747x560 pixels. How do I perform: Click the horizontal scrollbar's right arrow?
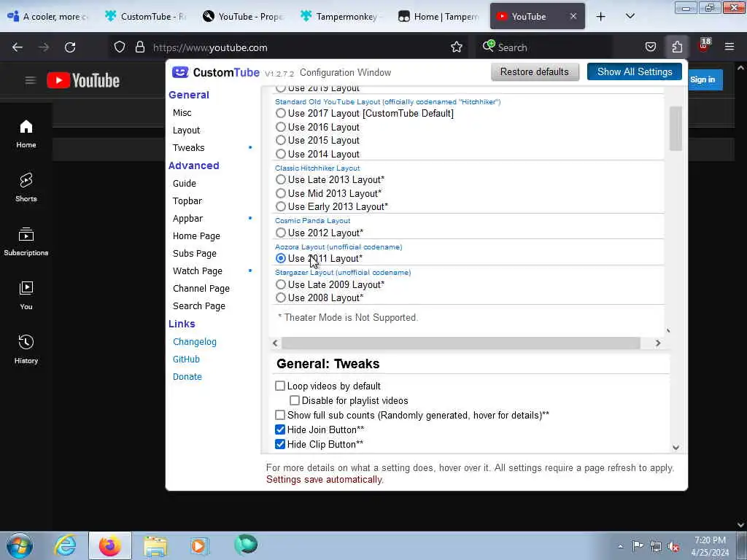click(658, 343)
